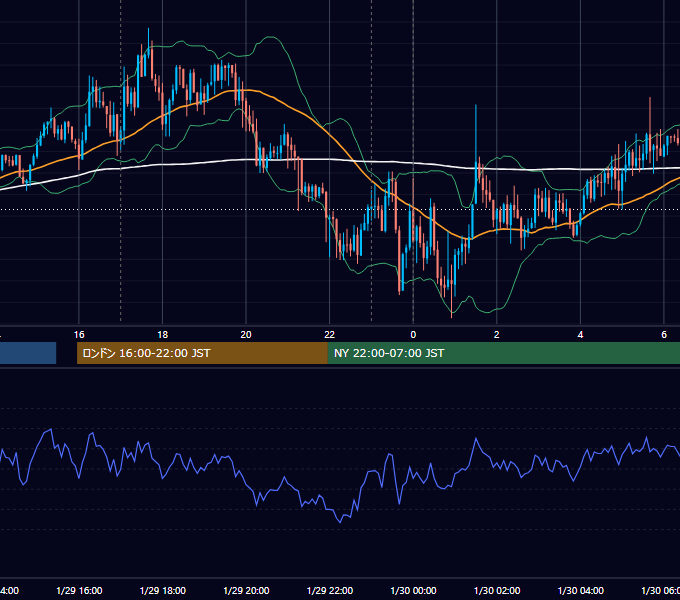The image size is (680, 600).
Task: Click the 22 hour axis label
Action: pyautogui.click(x=330, y=335)
